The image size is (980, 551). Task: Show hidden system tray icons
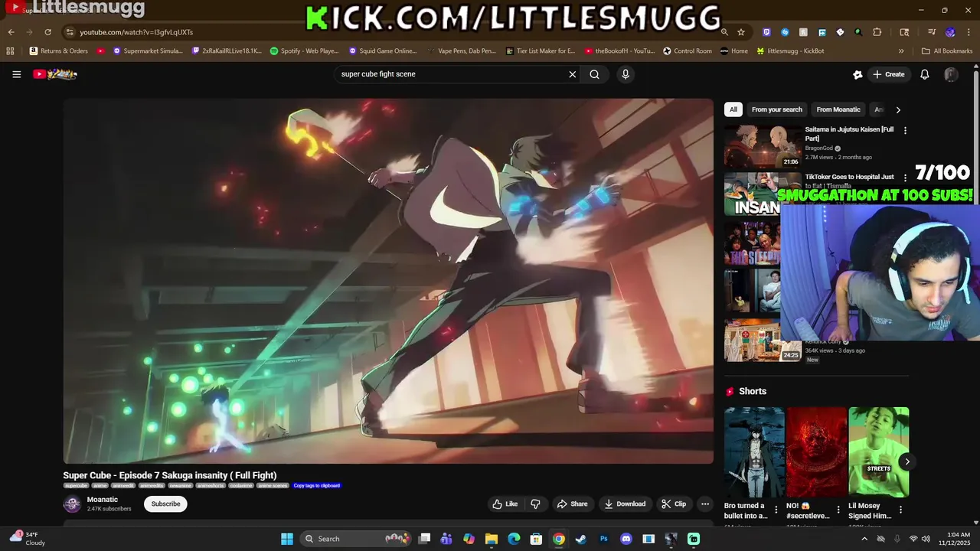[x=864, y=539]
